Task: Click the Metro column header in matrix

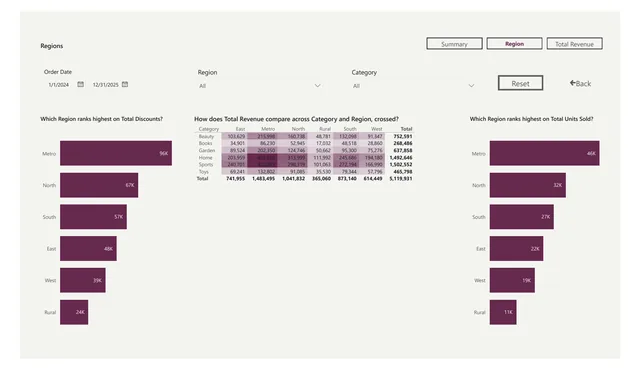Action: (268, 129)
